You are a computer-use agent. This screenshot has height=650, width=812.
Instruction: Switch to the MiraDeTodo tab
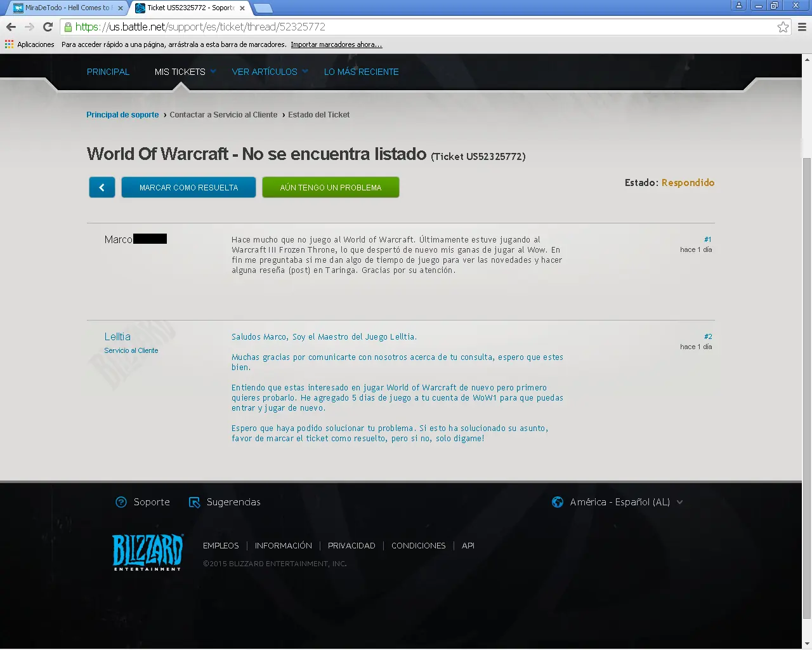[69, 8]
